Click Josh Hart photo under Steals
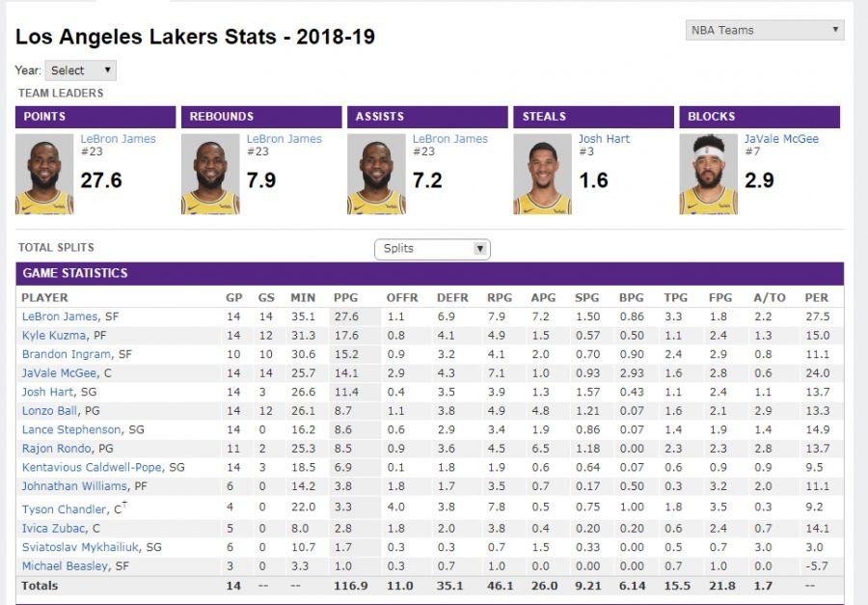The width and height of the screenshot is (868, 605). [542, 174]
